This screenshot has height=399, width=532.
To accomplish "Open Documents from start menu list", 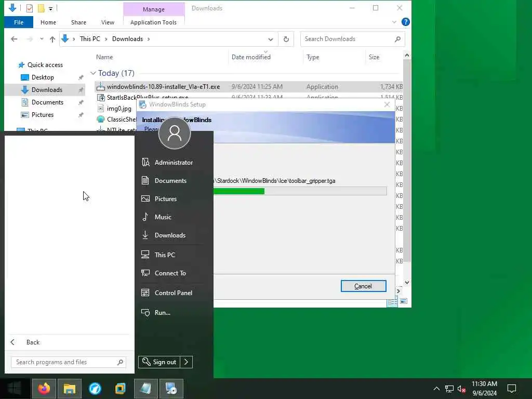I will pyautogui.click(x=164, y=180).
